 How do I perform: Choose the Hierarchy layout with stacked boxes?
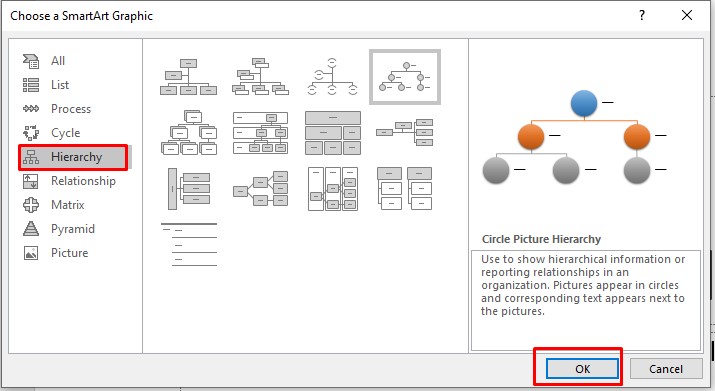189,132
